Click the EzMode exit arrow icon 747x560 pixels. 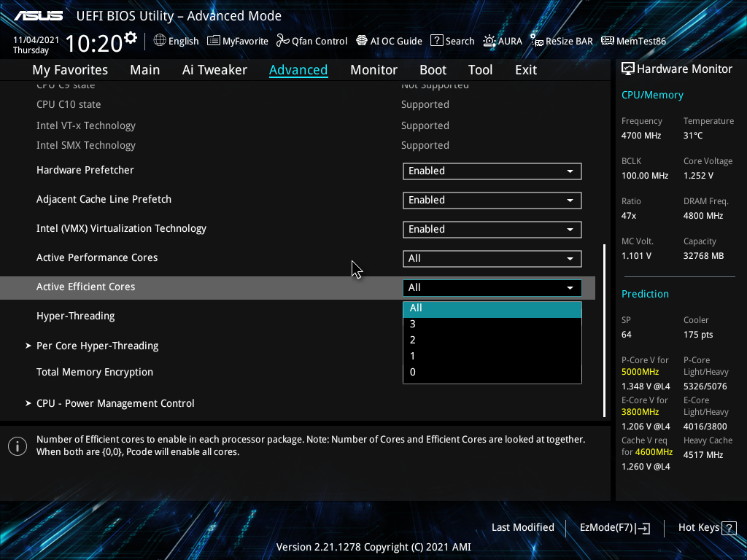pos(643,528)
